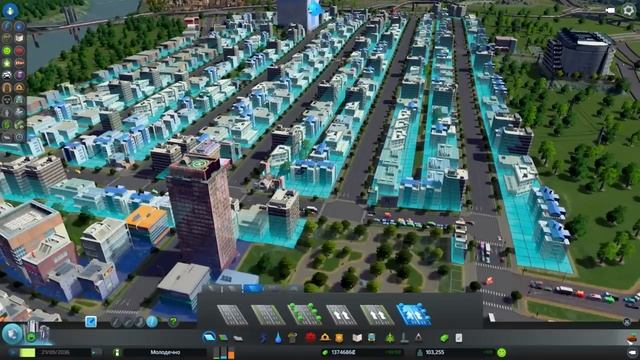This screenshot has height=360, width=640.
Task: Close the roads panel with the X button
Action: click(x=627, y=322)
